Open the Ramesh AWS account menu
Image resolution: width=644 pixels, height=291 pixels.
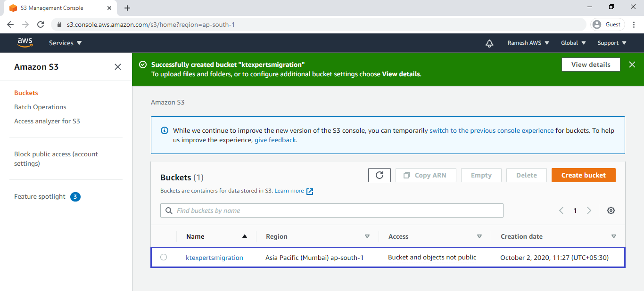pyautogui.click(x=528, y=43)
